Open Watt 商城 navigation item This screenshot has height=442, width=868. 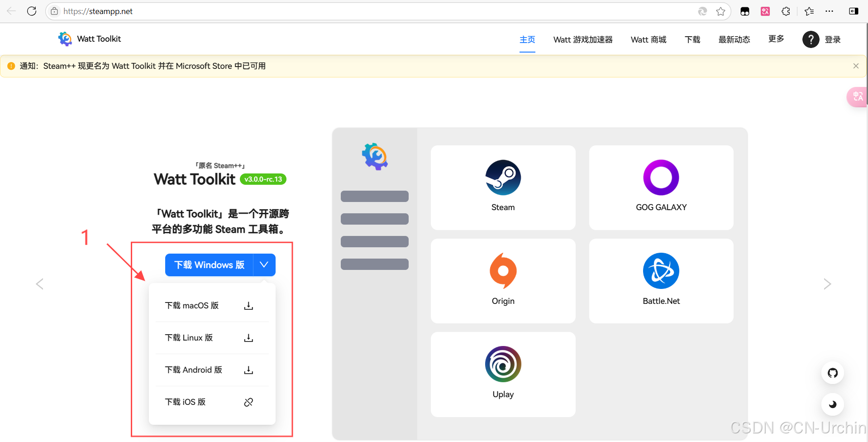649,39
